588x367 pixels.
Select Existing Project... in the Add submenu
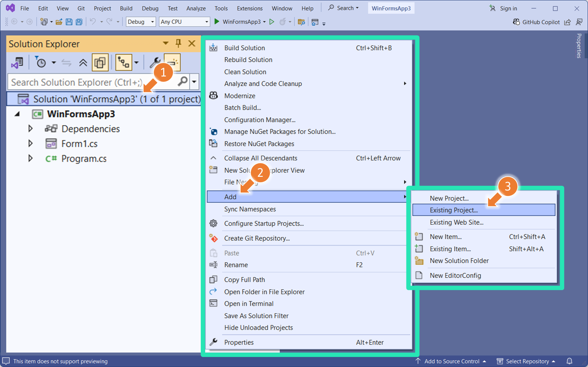point(484,210)
